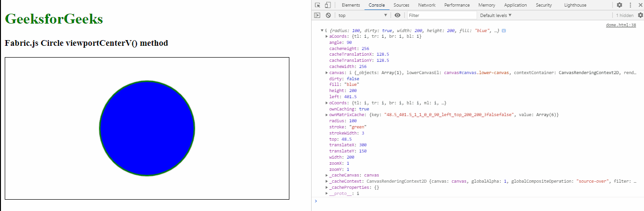Click the object info badge icon

(504, 31)
